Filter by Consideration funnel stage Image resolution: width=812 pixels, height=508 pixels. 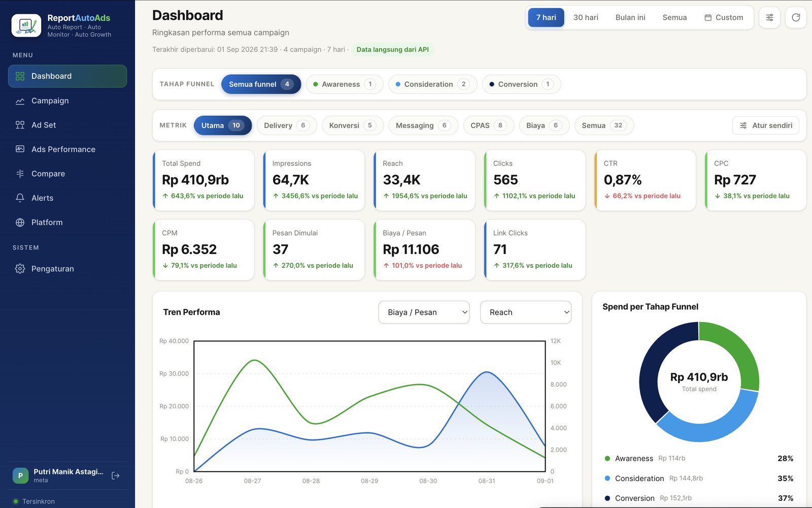(x=432, y=84)
